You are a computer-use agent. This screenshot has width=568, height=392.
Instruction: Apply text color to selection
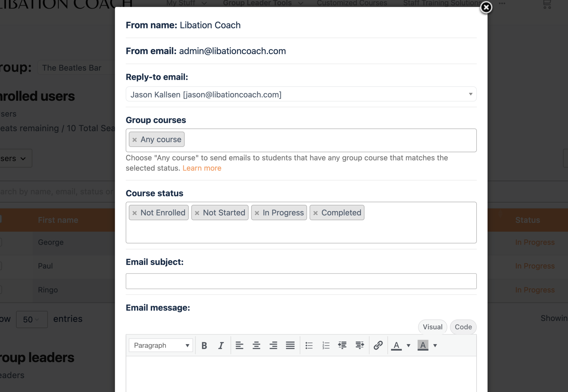(396, 345)
